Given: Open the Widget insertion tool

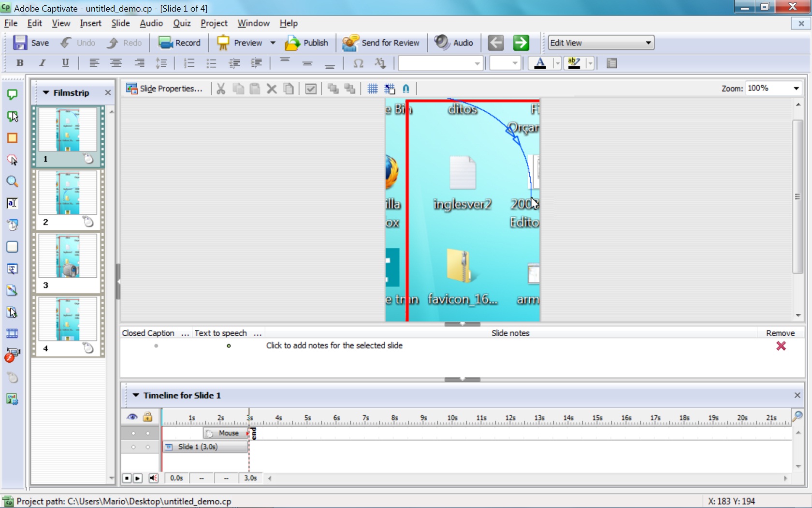Looking at the screenshot, I should pyautogui.click(x=12, y=399).
